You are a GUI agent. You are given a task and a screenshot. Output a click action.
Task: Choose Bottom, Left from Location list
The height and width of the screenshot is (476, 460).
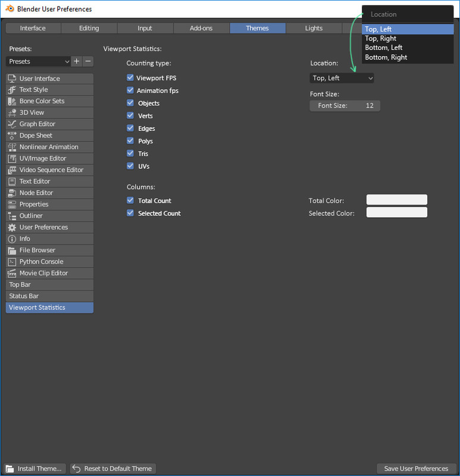pos(408,48)
